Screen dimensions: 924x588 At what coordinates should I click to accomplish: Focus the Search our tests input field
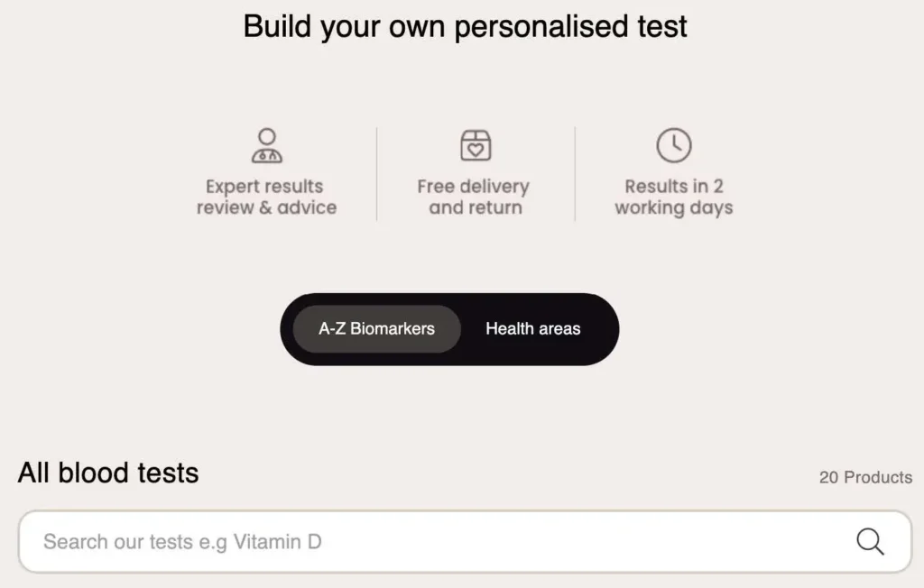(x=433, y=542)
